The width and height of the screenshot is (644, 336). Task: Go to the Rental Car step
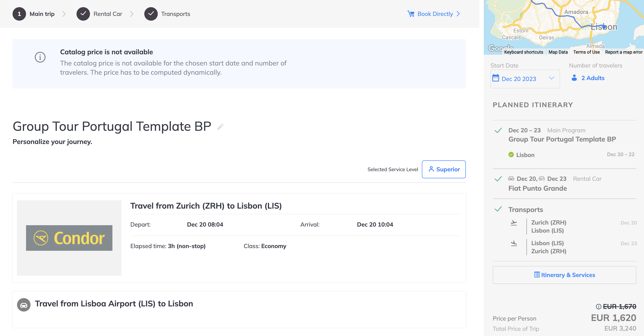pyautogui.click(x=99, y=14)
